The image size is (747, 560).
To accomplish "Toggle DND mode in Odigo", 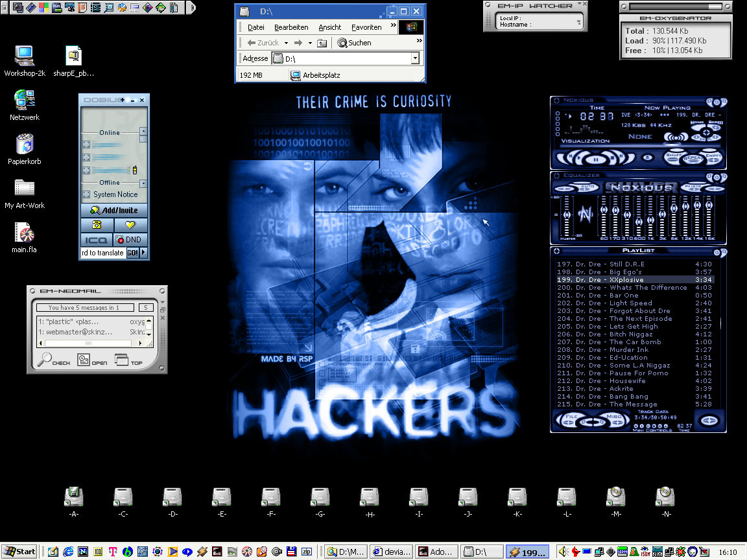I will [130, 240].
